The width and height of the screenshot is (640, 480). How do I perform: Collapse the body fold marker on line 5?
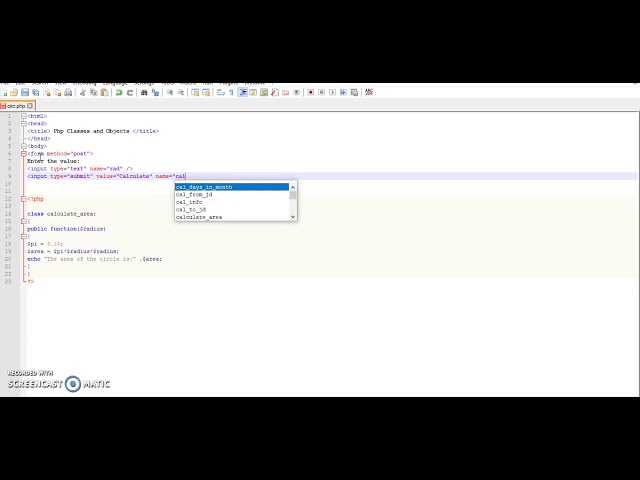click(x=24, y=146)
